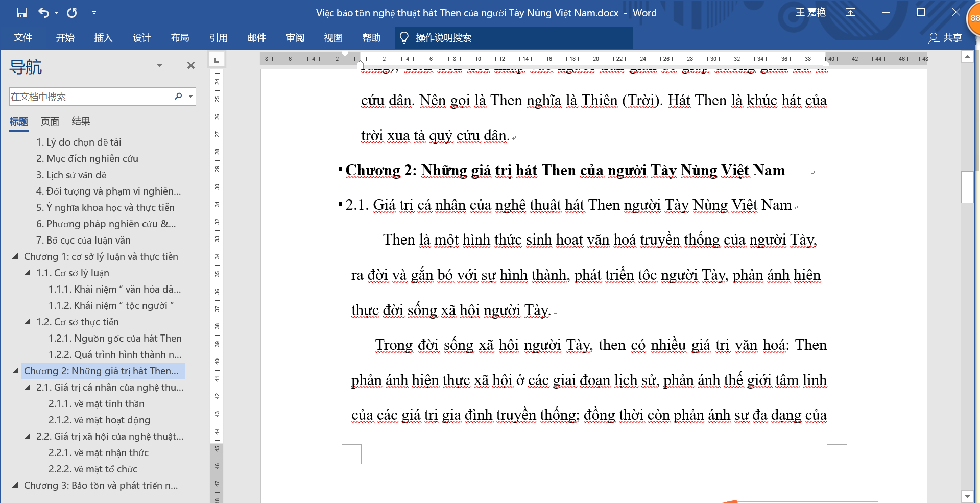Go to heading 2.1.2. về mặt hoạt động
Screen dimensions: 980x503
pyautogui.click(x=99, y=420)
